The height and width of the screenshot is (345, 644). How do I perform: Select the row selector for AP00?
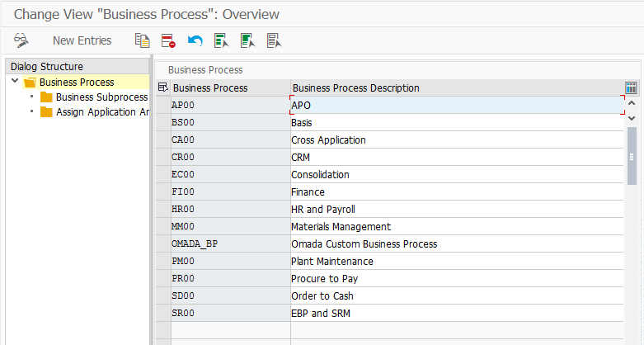(163, 106)
